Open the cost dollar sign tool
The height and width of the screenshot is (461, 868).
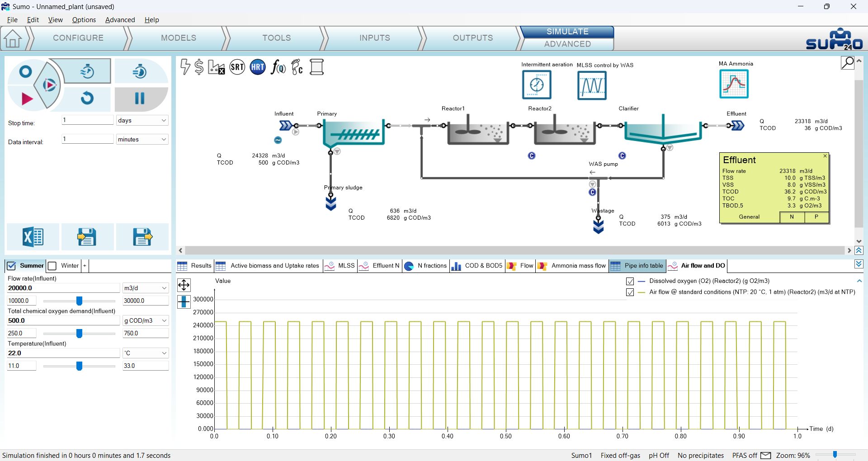click(199, 67)
